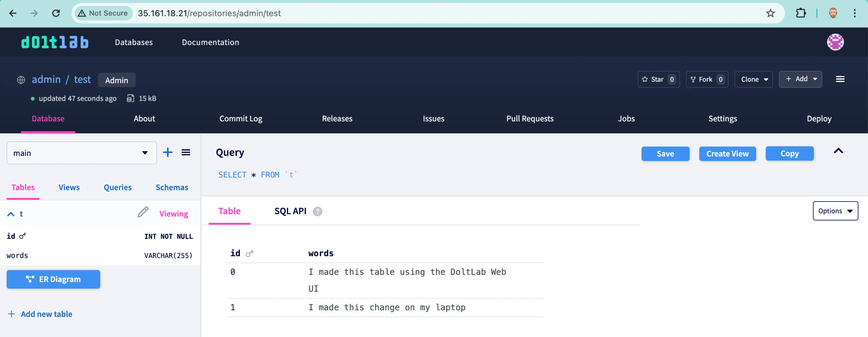Screen dimensions: 868x337
Task: Switch to the SQL API tab
Action: click(290, 211)
